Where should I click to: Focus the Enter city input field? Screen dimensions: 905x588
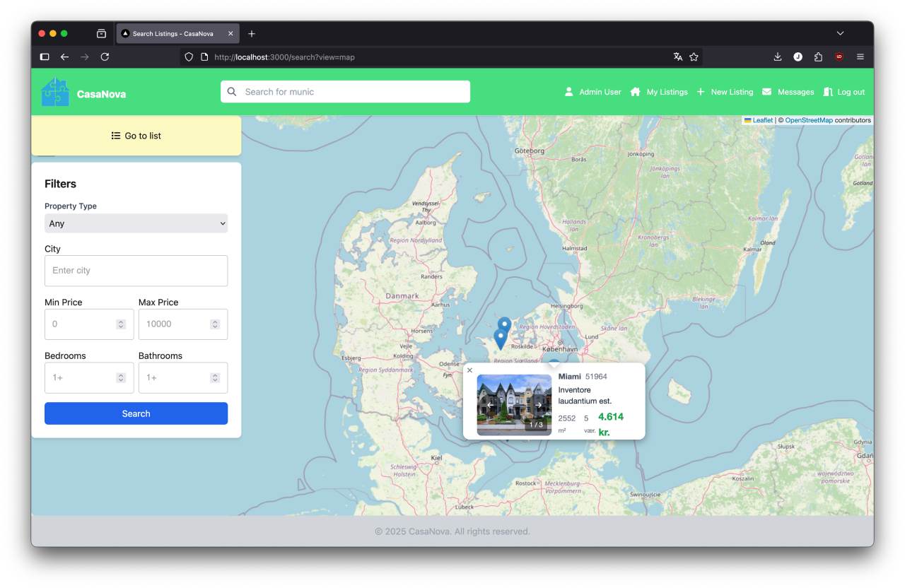tap(136, 271)
